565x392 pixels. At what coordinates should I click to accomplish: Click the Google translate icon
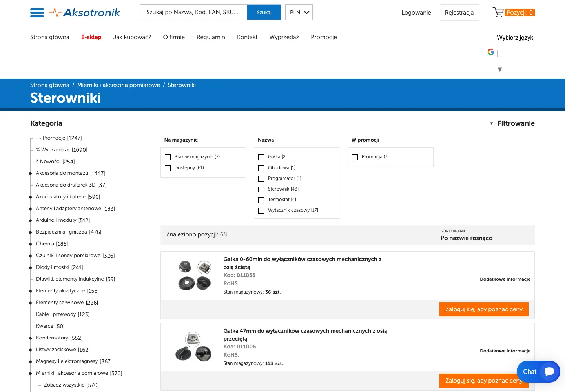[x=491, y=52]
